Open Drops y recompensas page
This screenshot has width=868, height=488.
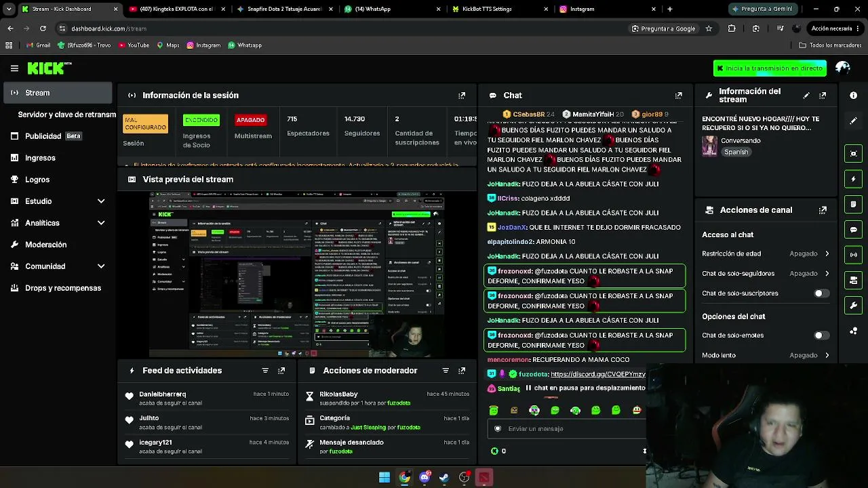(58, 288)
